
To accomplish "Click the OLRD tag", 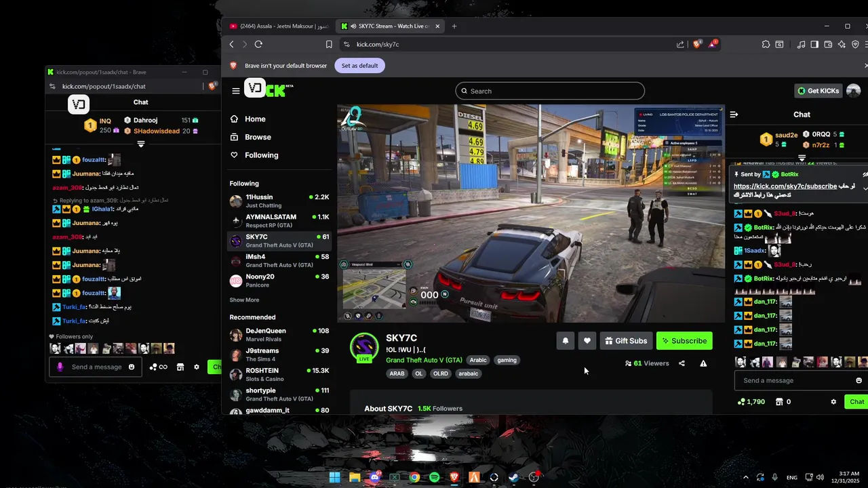I will pyautogui.click(x=441, y=373).
